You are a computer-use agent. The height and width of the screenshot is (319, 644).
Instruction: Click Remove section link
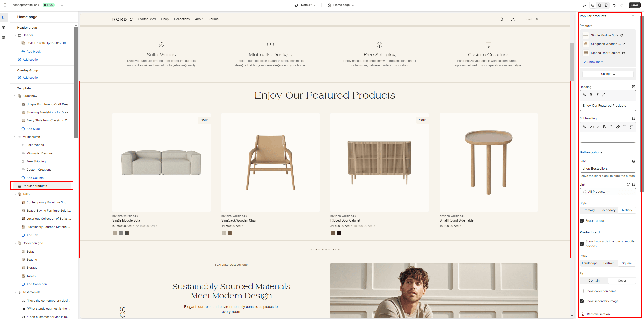tap(598, 314)
